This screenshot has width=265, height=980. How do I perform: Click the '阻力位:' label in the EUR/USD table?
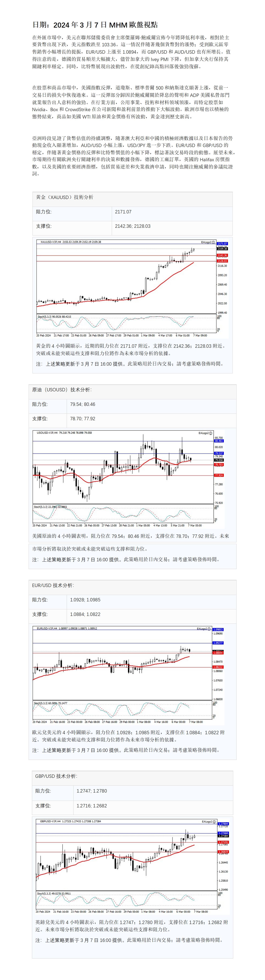pos(40,600)
